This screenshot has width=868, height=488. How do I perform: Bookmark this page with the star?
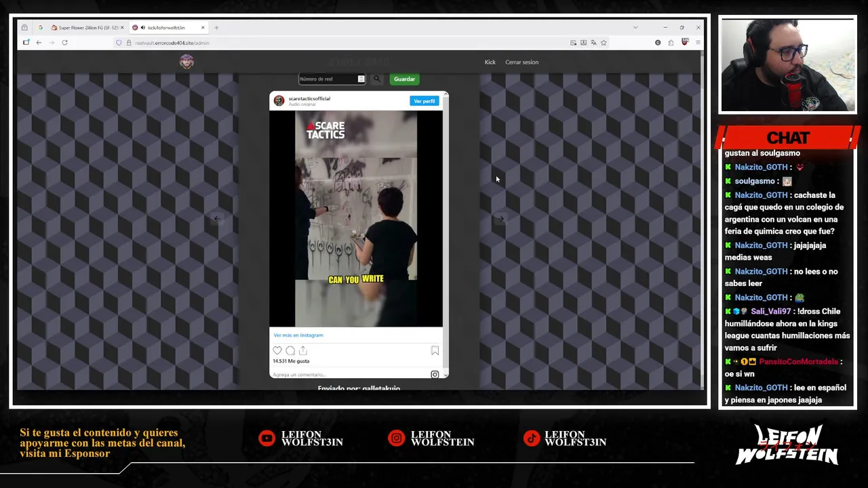point(604,43)
